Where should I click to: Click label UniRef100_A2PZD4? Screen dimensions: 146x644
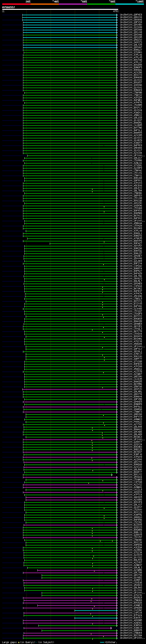coord(131,98)
